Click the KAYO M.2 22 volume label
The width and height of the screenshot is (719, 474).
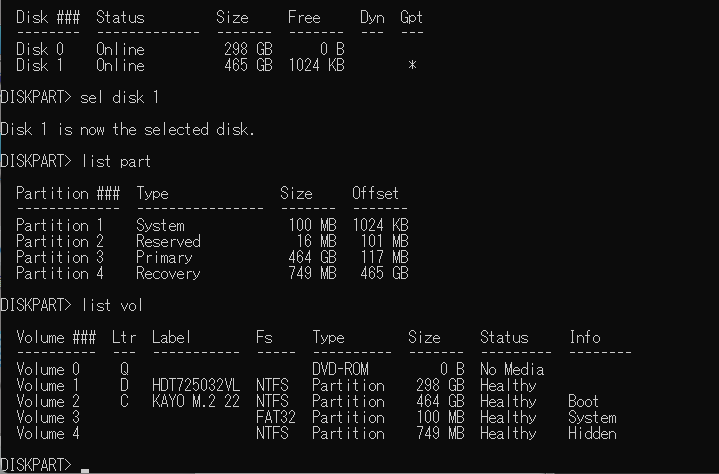click(195, 402)
